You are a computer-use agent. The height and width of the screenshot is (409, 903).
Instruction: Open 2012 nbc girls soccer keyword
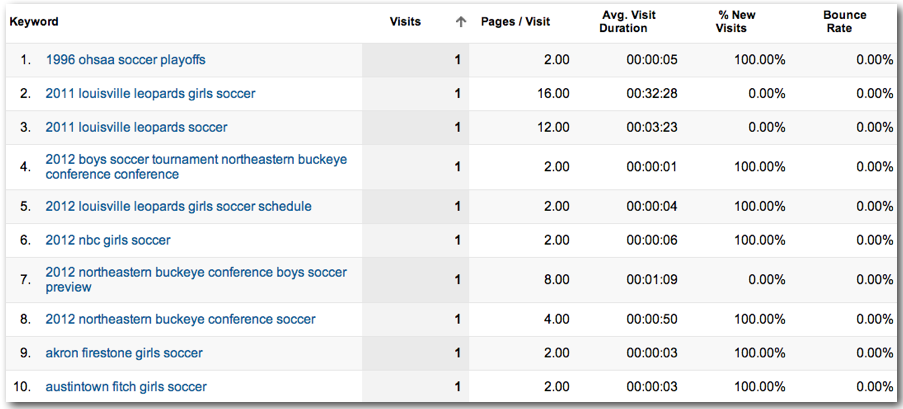point(108,240)
